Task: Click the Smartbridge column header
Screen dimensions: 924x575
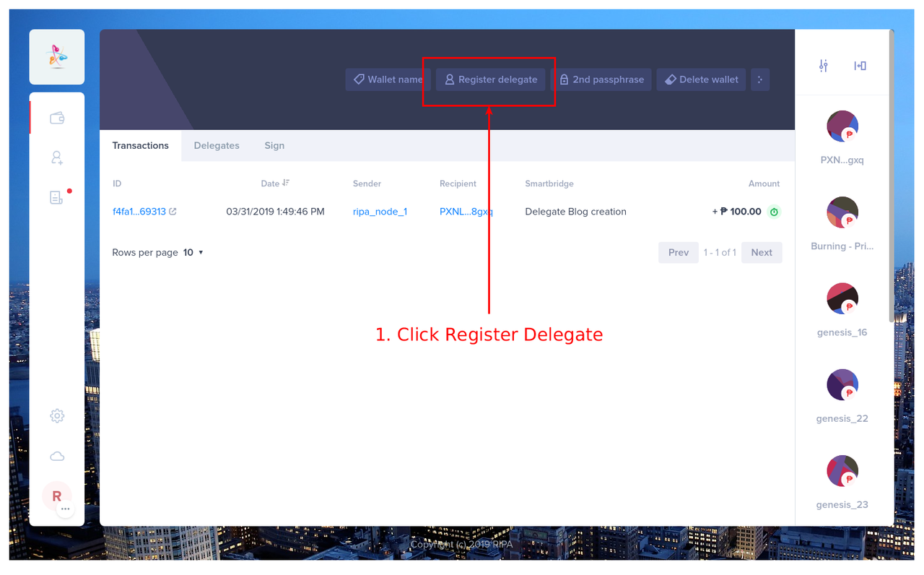Action: click(x=549, y=183)
